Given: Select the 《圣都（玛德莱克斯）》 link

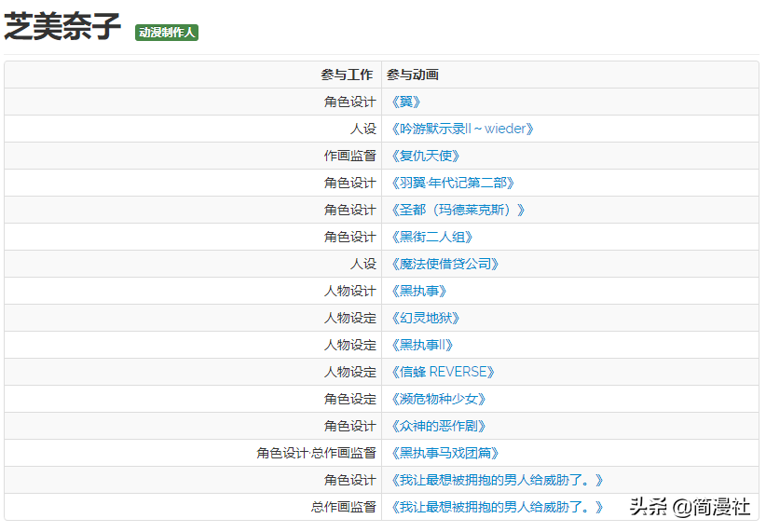Looking at the screenshot, I should tap(458, 211).
